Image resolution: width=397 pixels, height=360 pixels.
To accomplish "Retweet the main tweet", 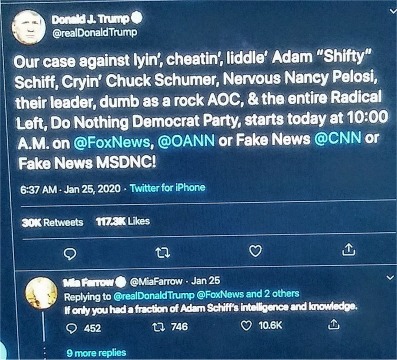I will tap(163, 253).
